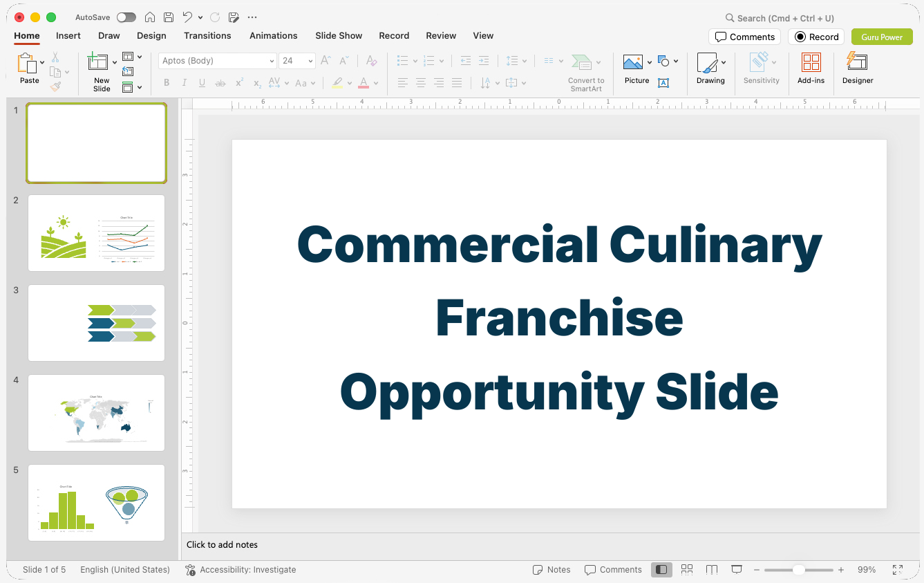
Task: Fit slide to current window
Action: point(897,569)
